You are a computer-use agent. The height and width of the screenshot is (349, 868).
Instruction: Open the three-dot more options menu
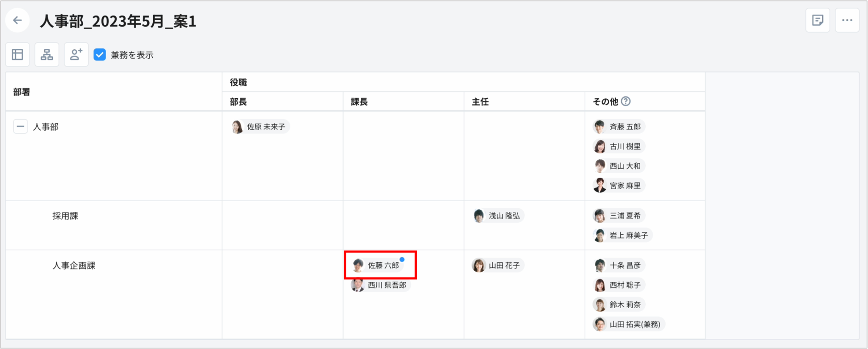click(847, 21)
